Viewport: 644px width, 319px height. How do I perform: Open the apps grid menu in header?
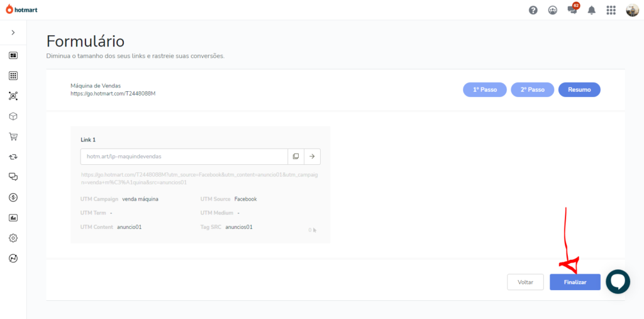point(611,10)
